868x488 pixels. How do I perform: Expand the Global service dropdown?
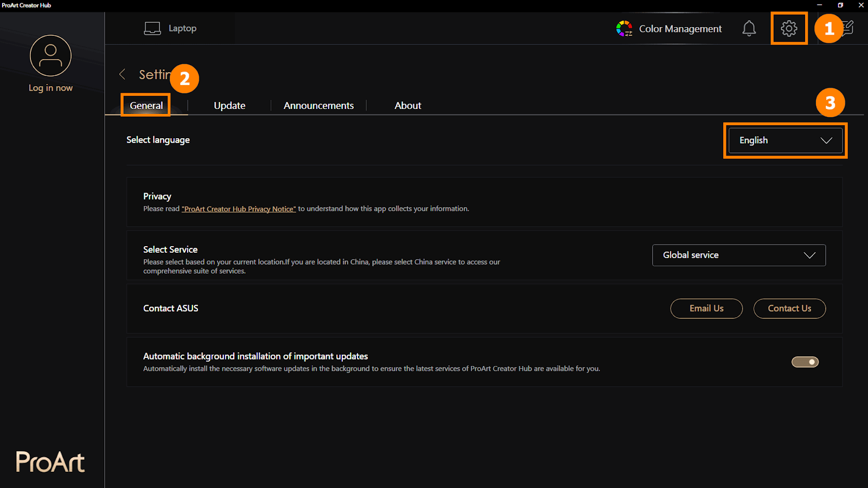(739, 255)
